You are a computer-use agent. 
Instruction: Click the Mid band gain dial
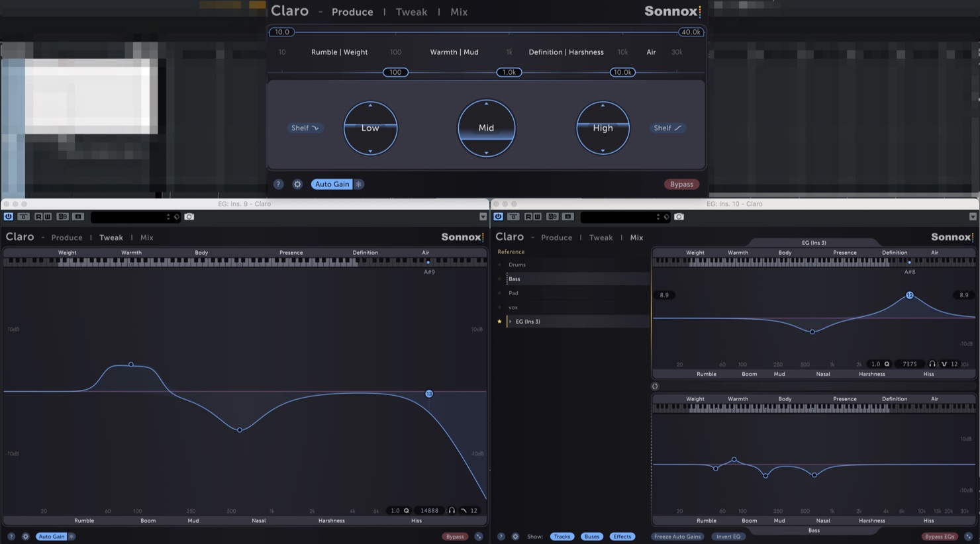coord(486,128)
